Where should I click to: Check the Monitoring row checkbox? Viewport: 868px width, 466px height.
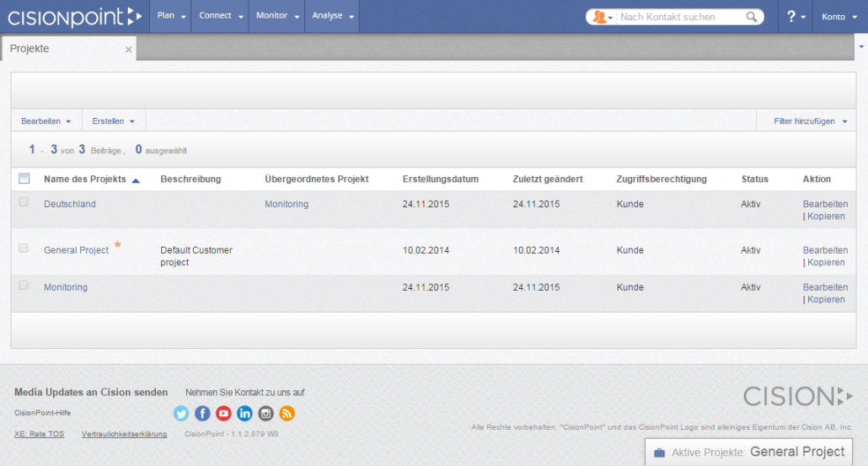pyautogui.click(x=24, y=285)
